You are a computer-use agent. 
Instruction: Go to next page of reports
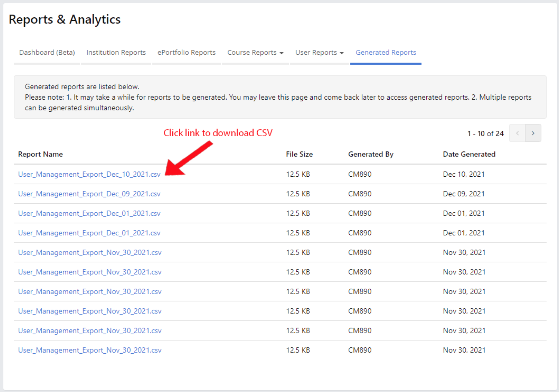pyautogui.click(x=533, y=133)
